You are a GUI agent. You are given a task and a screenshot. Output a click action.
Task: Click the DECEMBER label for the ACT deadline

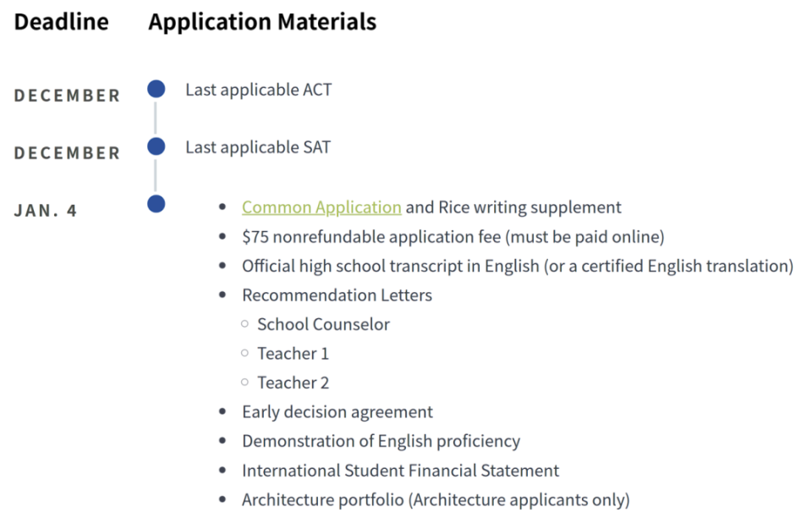[68, 96]
